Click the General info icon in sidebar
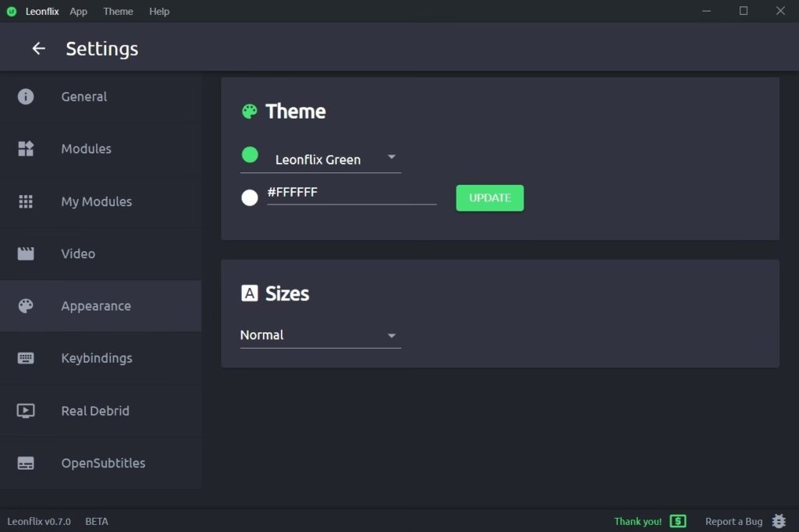This screenshot has width=799, height=532. [x=26, y=97]
